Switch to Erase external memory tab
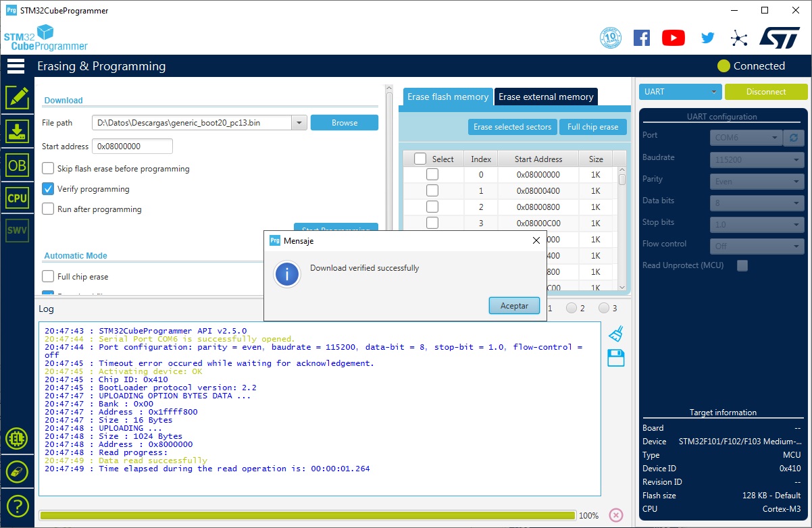 546,97
